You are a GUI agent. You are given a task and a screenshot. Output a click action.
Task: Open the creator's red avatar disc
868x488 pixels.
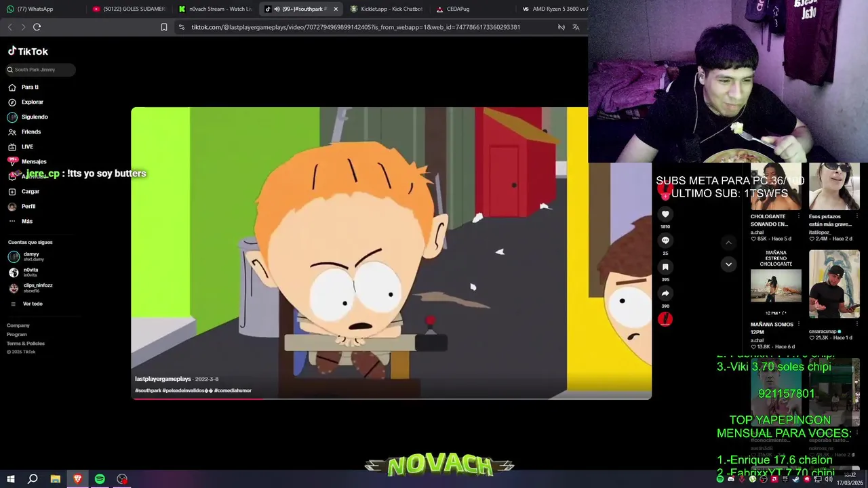tap(665, 319)
